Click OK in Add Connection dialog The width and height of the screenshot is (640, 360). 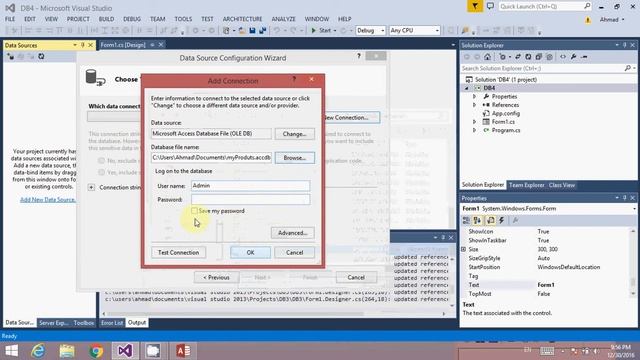[250, 252]
